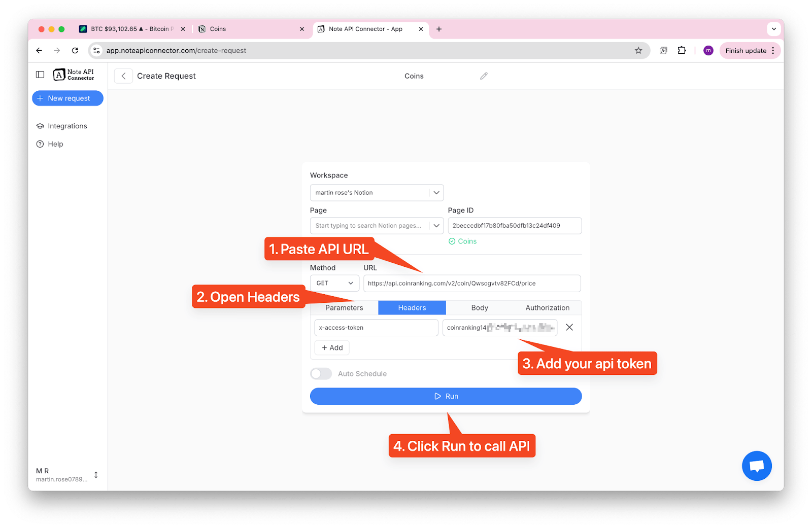
Task: Open browser extensions puzzle icon
Action: click(682, 51)
